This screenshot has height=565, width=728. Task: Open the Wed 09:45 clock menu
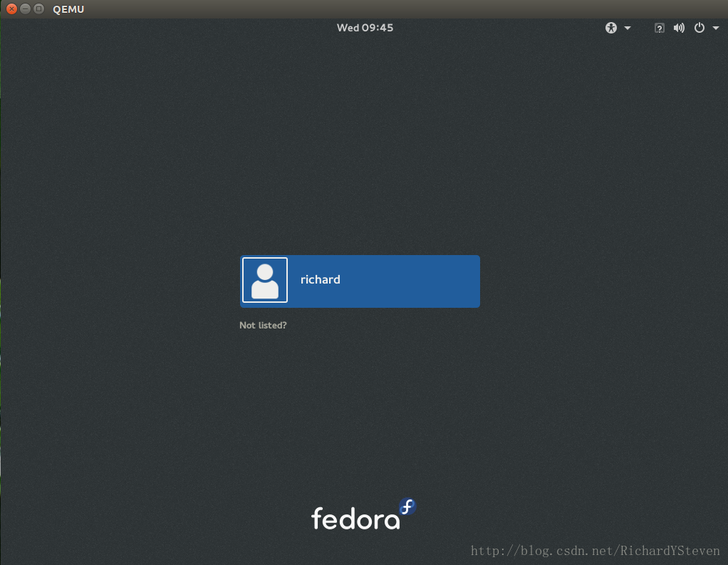coord(365,28)
